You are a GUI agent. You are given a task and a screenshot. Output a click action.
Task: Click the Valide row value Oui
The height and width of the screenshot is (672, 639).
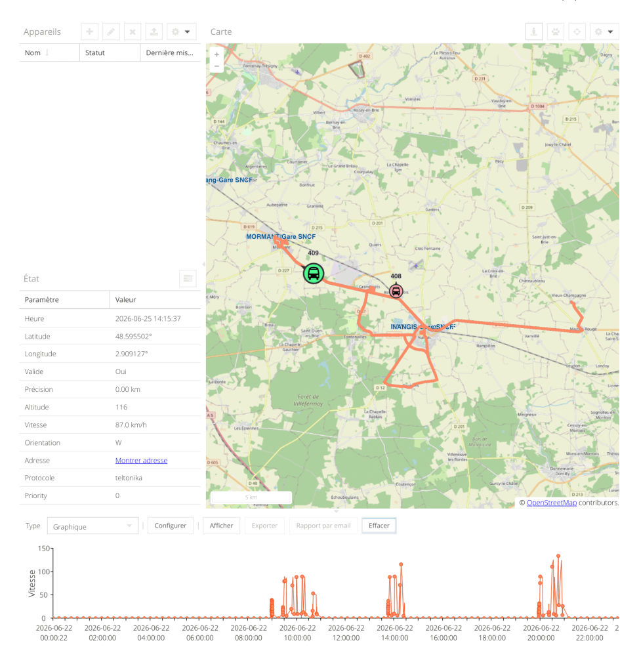pos(121,371)
